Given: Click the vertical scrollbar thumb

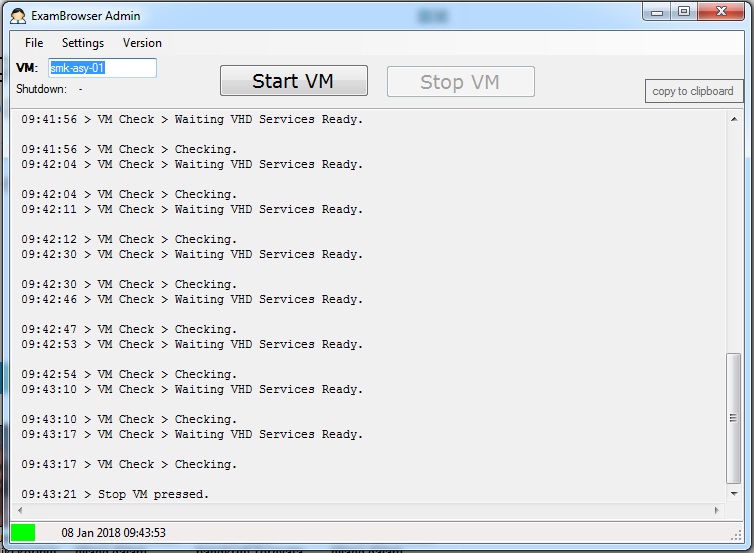Looking at the screenshot, I should 733,418.
